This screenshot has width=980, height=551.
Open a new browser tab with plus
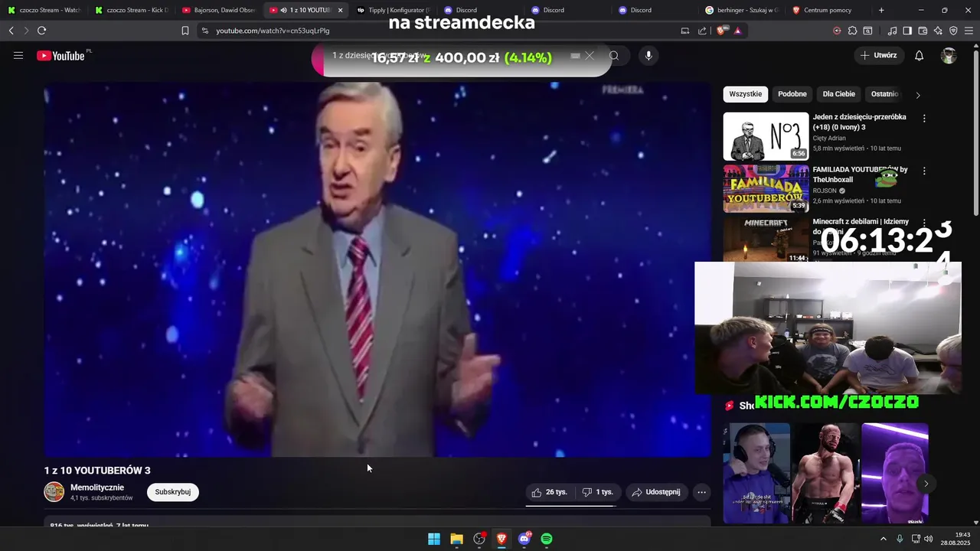pos(881,10)
